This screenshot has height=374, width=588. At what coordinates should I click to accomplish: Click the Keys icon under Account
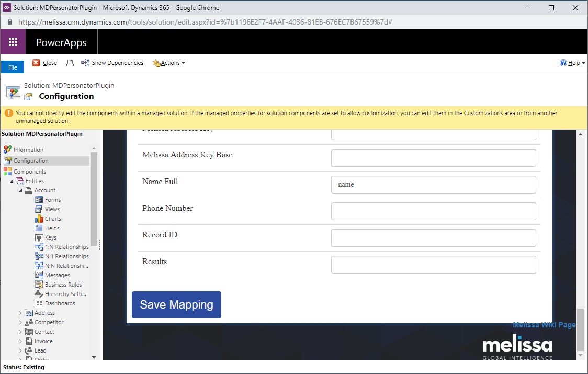coord(39,237)
